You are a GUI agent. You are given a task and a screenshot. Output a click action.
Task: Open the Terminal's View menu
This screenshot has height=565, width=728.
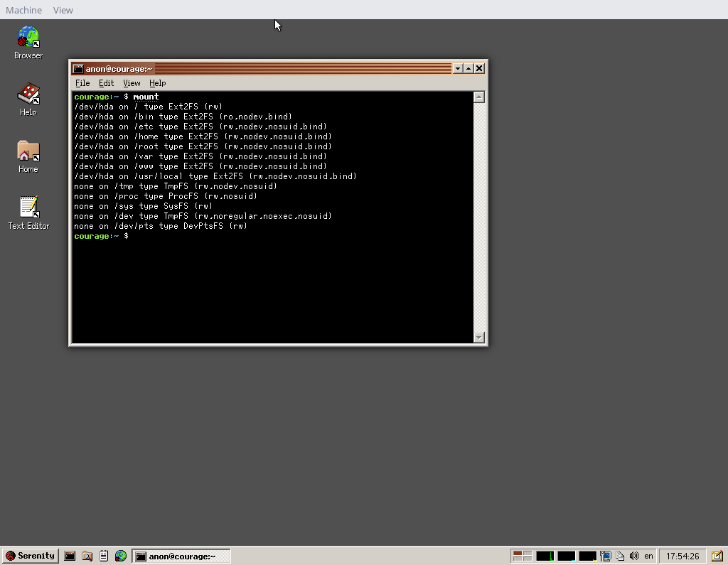132,83
